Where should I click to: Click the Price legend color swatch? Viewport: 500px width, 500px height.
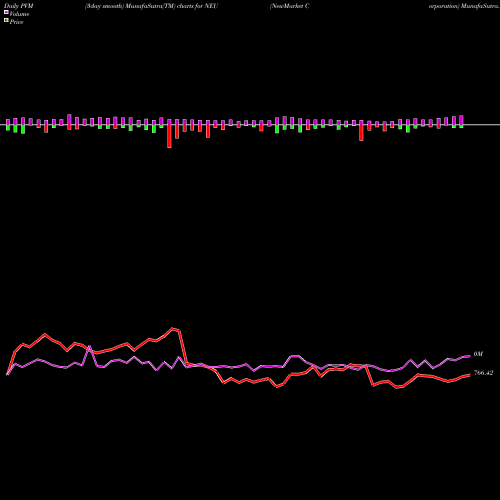[x=6, y=20]
